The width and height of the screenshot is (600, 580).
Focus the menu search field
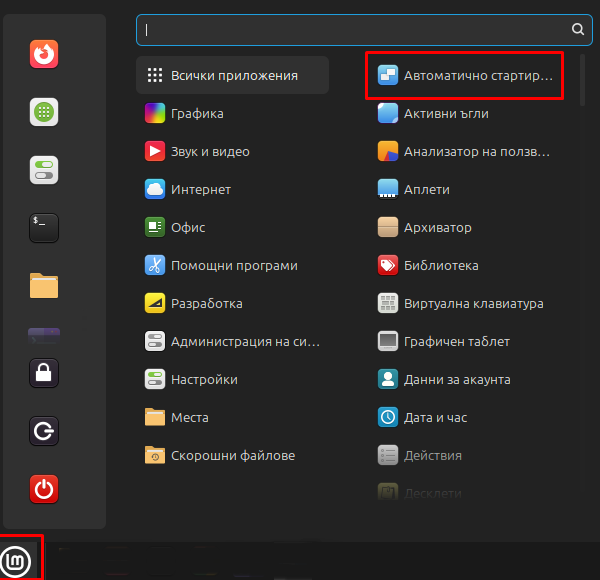point(364,30)
